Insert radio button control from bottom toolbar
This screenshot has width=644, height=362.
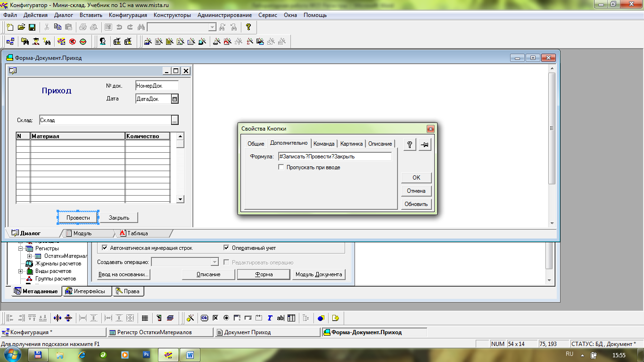[226, 318]
